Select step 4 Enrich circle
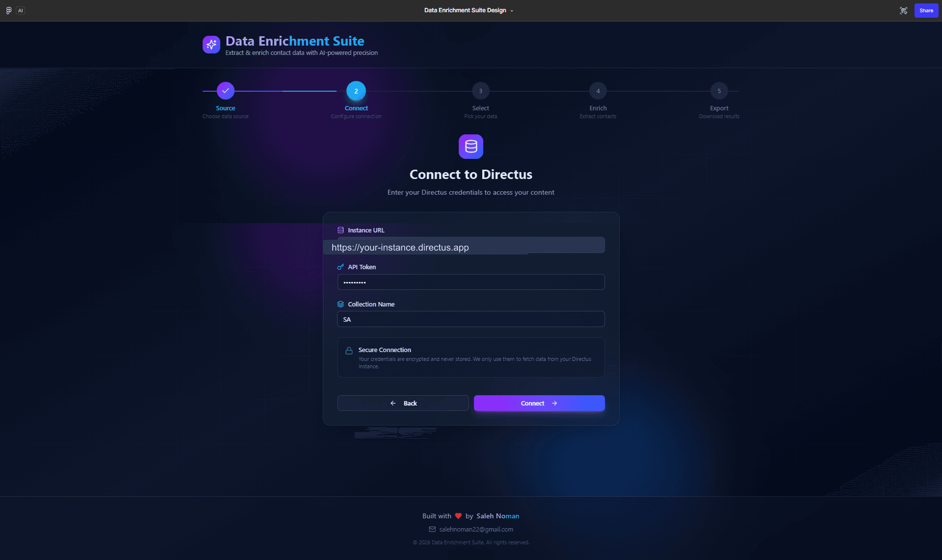The image size is (942, 560). point(598,91)
